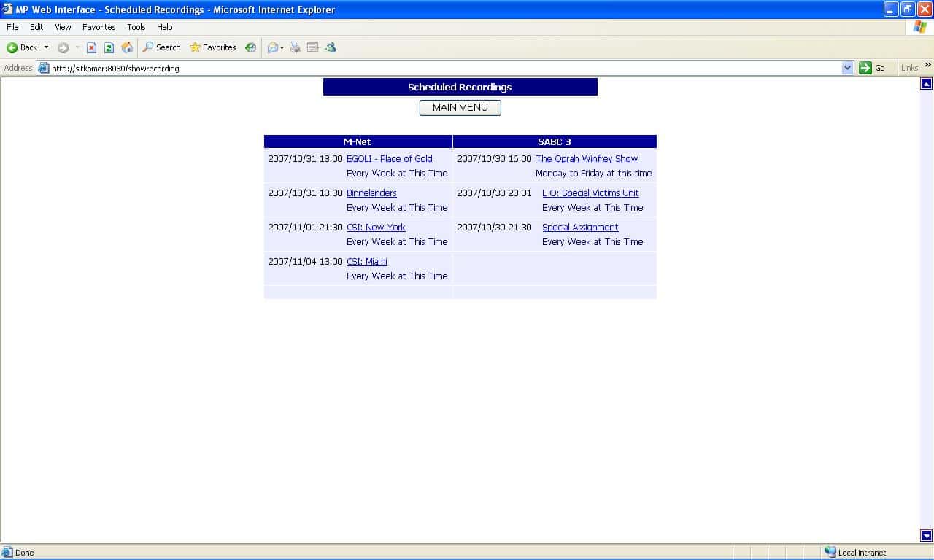934x560 pixels.
Task: Click the Windows flag logo throbber
Action: [x=920, y=27]
